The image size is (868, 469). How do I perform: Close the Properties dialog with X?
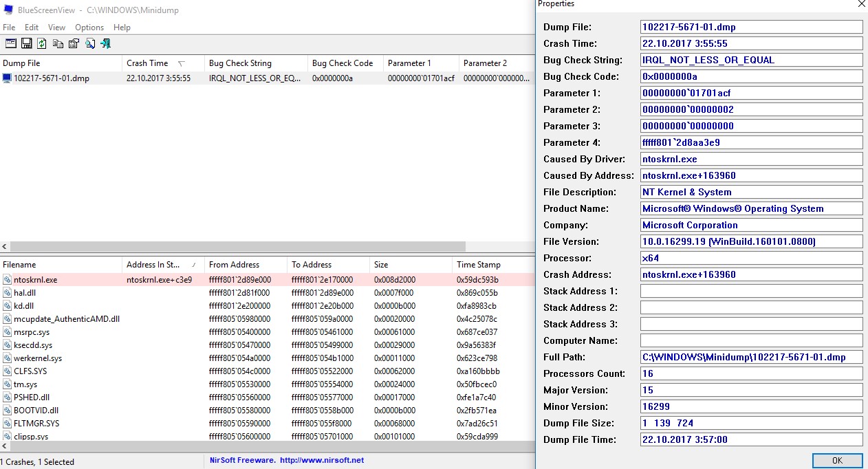tap(861, 4)
